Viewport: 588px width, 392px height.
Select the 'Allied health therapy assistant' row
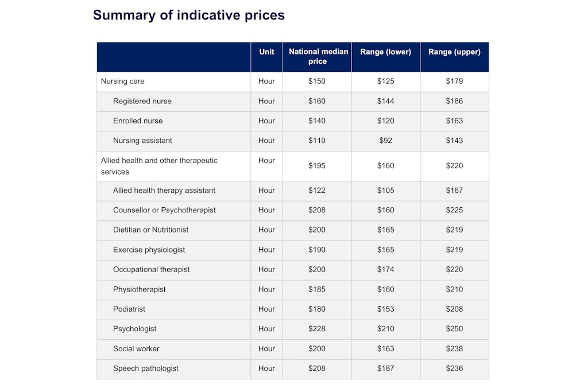pos(164,191)
